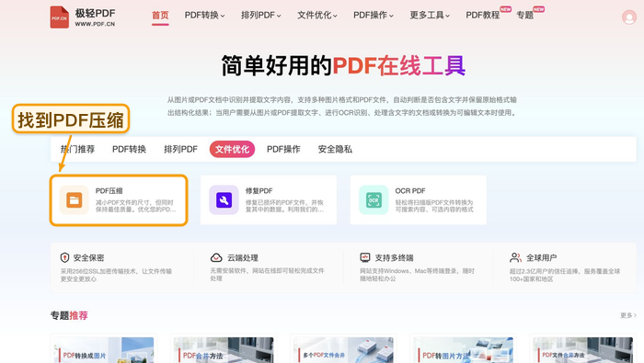Screen dimensions: 644x363
Task: Expand the 文件优化 navigation dropdown
Action: [317, 16]
